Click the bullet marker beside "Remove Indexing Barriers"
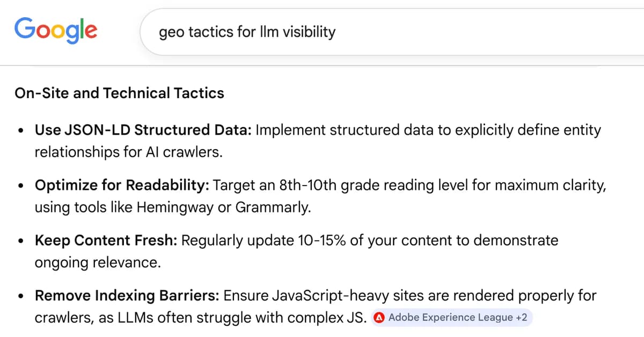The image size is (644, 337). tap(20, 296)
